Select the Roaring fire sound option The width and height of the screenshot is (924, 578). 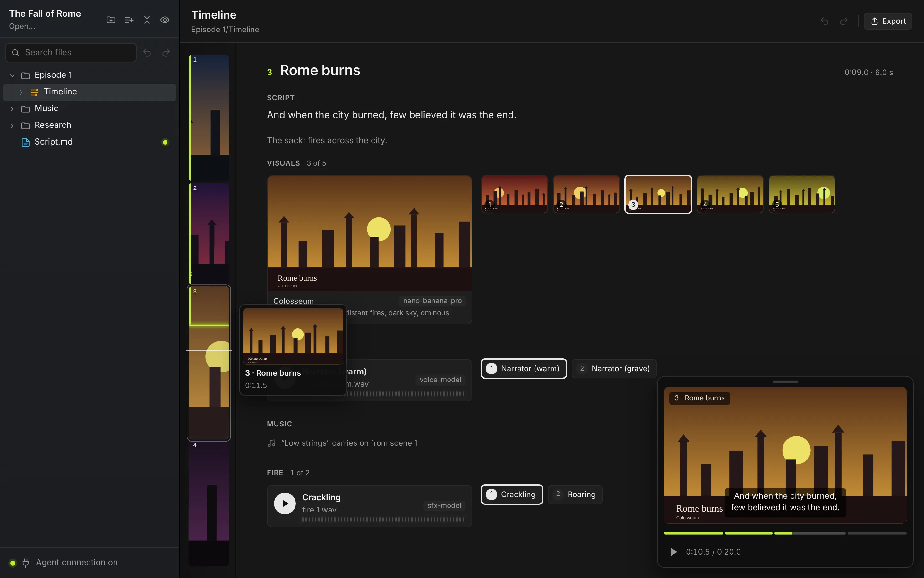[x=575, y=494]
